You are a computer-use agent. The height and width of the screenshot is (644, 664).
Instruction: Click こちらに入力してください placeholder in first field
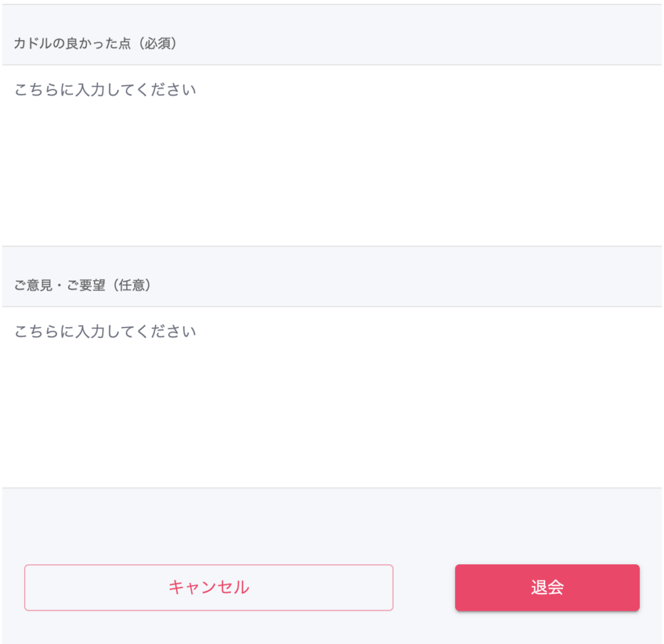click(x=105, y=89)
